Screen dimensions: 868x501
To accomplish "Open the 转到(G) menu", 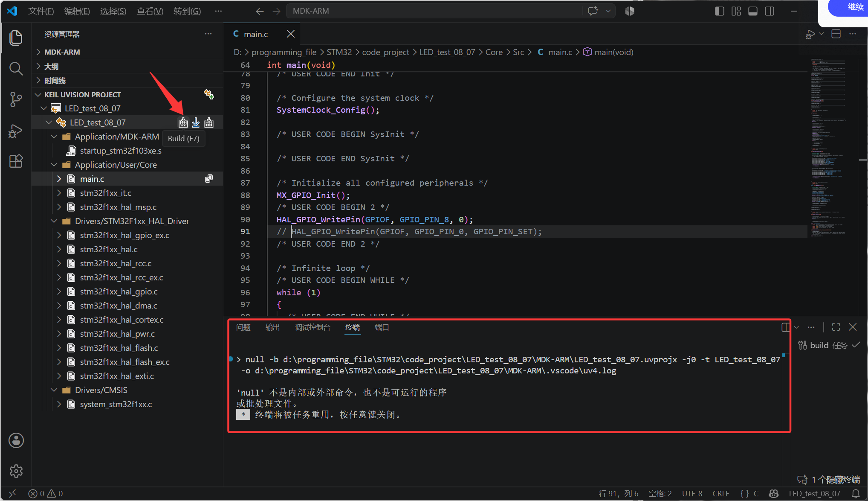I will coord(187,11).
